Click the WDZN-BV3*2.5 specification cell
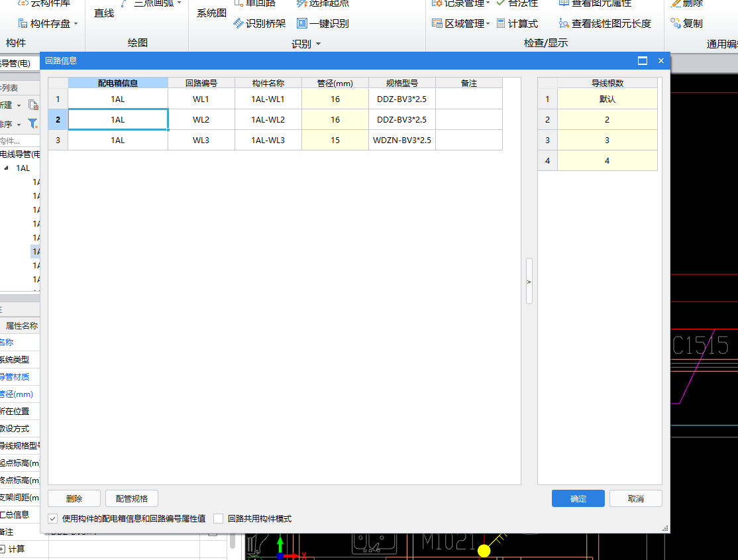 pos(401,140)
